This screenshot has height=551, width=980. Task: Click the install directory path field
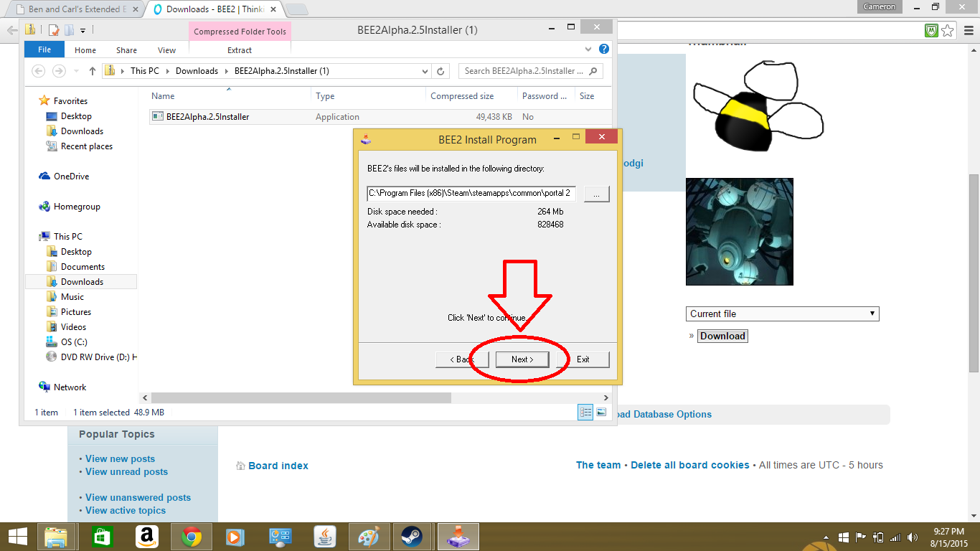click(471, 194)
